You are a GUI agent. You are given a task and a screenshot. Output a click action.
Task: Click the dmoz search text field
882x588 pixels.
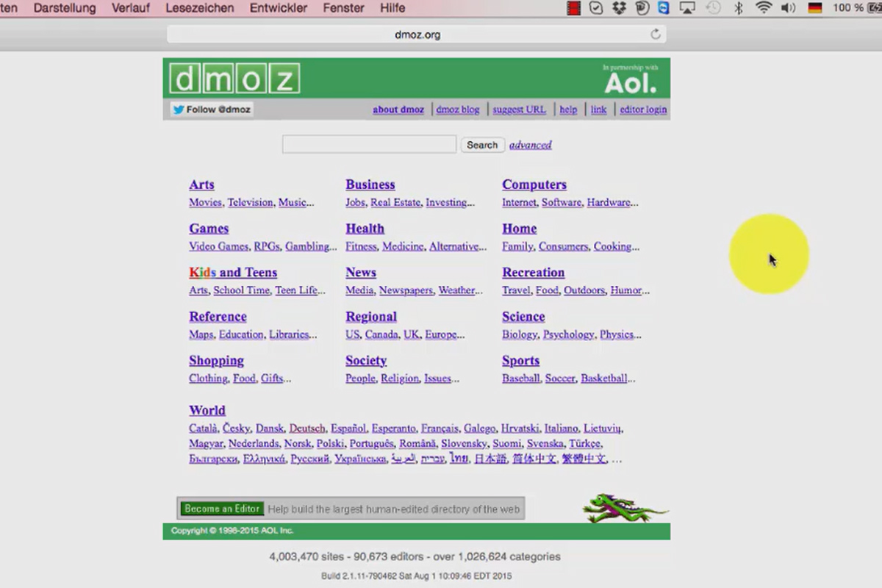[x=370, y=144]
